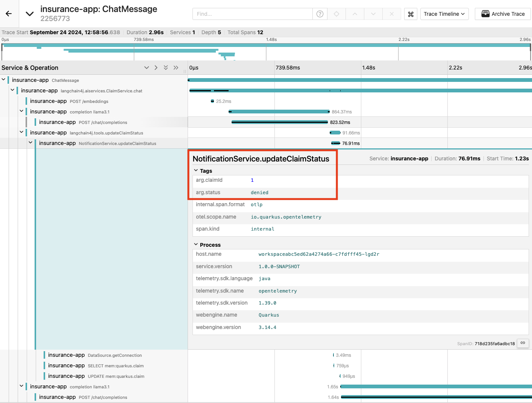Screen dimensions: 532x403
Task: Click the expand-all double down chevron icon
Action: 166,68
